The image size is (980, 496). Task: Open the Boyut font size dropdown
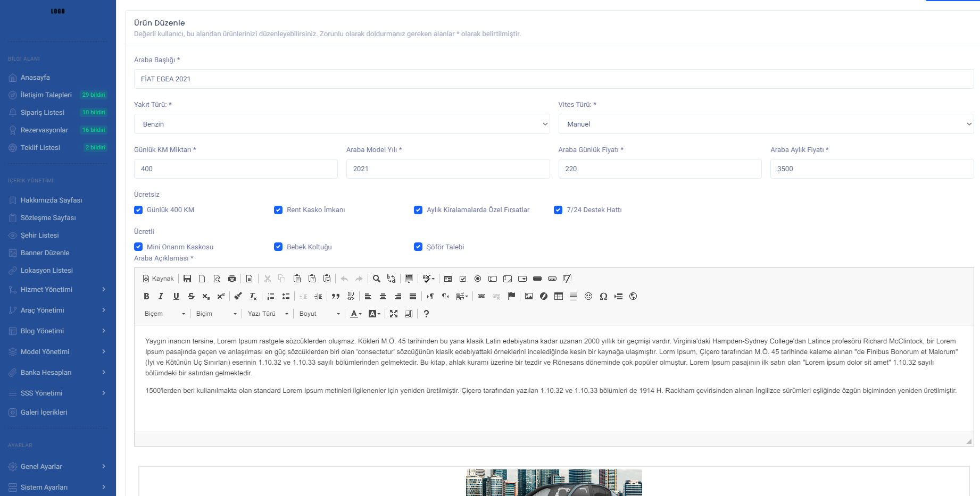click(320, 314)
